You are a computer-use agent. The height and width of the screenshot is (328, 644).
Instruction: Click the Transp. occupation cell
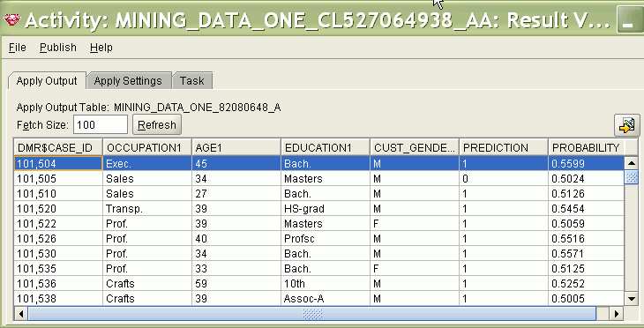pos(147,209)
